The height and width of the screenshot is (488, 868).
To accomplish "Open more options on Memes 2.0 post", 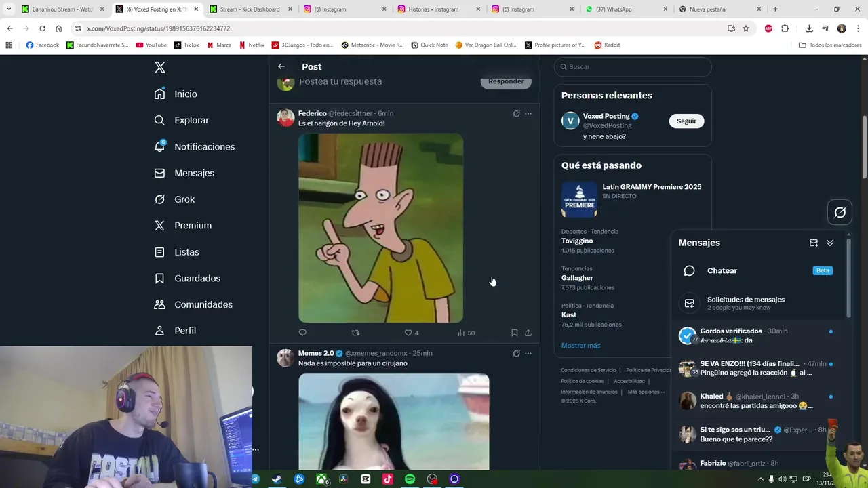I will pos(528,353).
